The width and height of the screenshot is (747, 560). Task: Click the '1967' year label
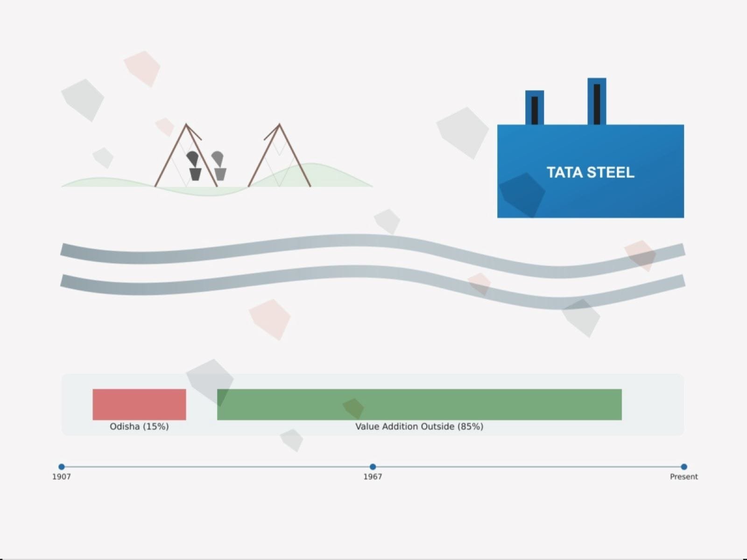pyautogui.click(x=373, y=476)
